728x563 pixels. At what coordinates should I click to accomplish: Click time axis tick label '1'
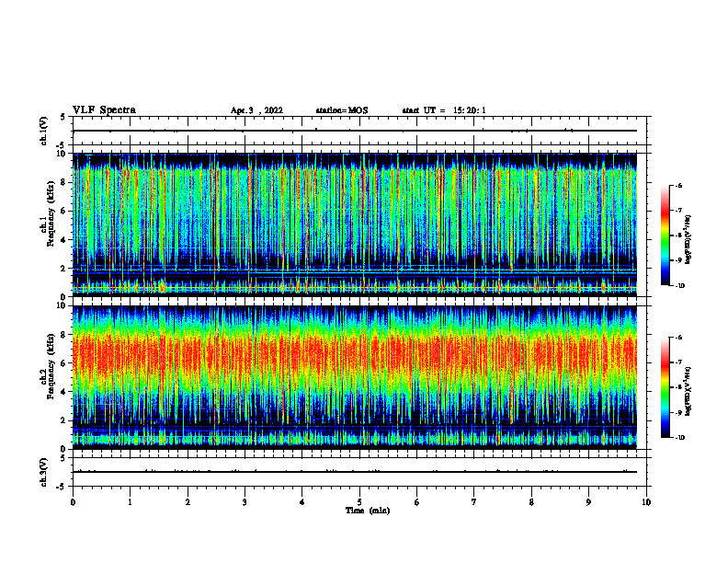click(130, 502)
